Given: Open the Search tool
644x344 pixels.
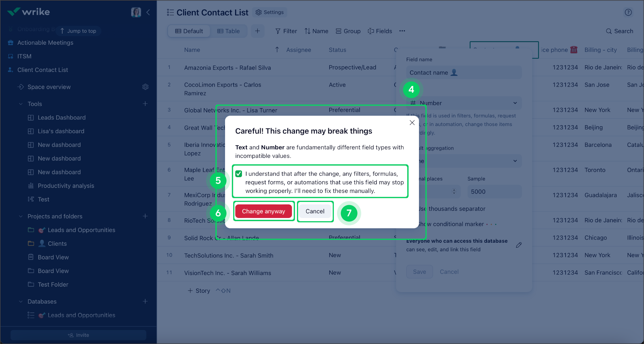Looking at the screenshot, I should pyautogui.click(x=619, y=31).
